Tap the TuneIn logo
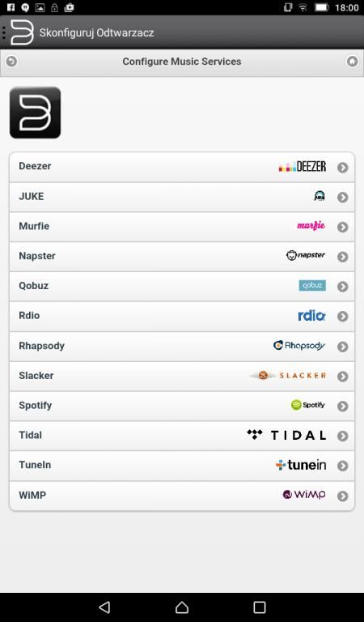 pyautogui.click(x=301, y=465)
